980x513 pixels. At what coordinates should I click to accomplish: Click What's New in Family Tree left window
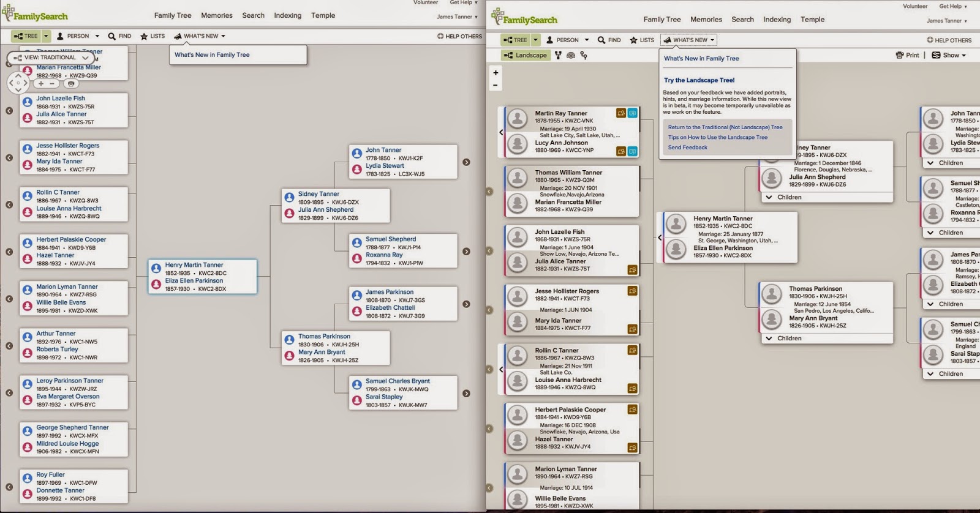point(212,54)
